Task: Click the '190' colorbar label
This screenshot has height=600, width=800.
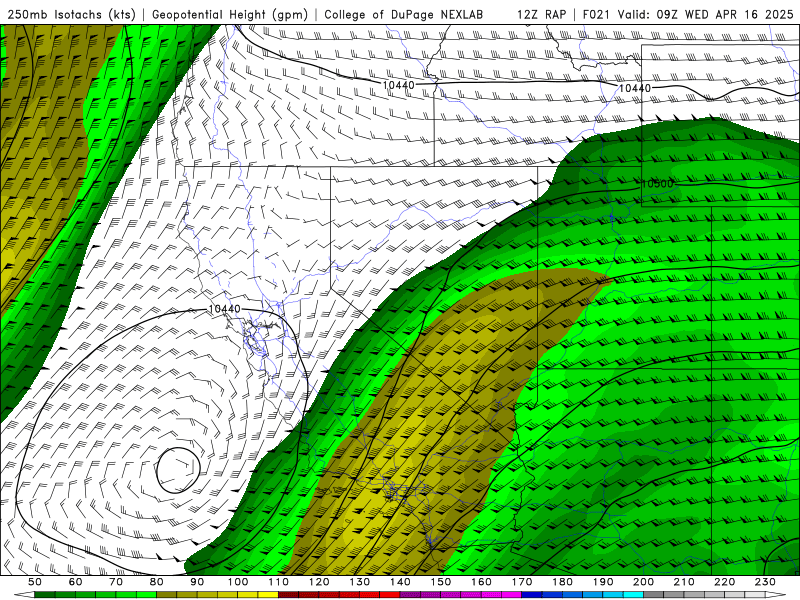Action: [603, 582]
